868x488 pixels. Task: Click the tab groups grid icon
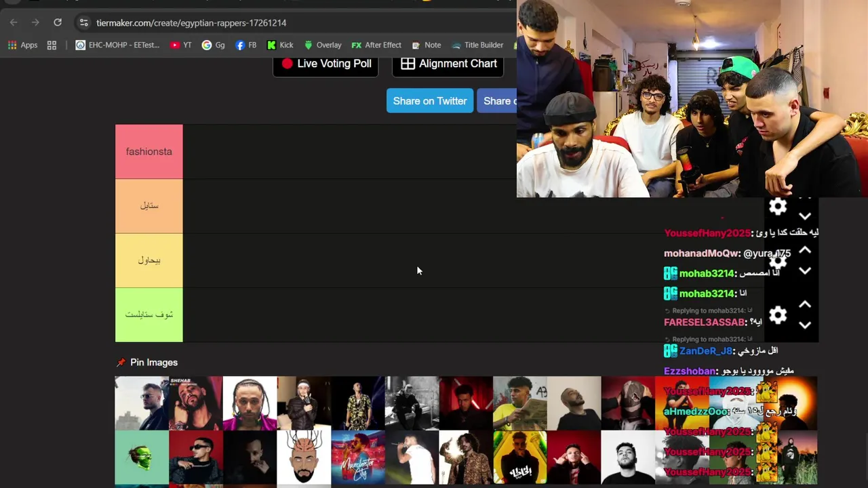52,45
